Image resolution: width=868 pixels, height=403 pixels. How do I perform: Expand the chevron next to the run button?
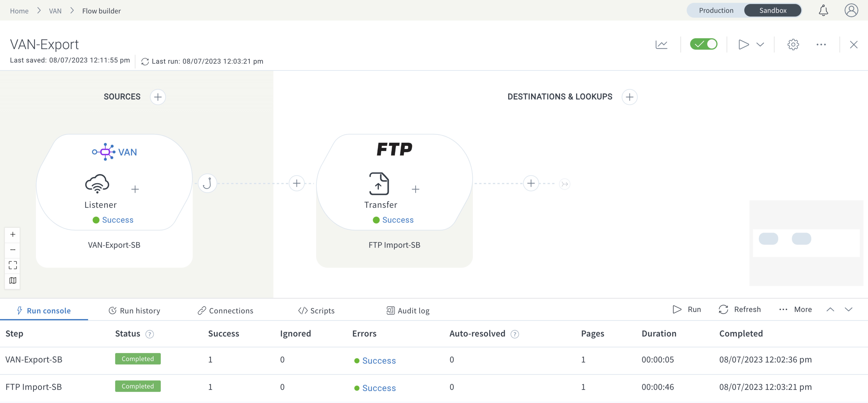coord(761,44)
